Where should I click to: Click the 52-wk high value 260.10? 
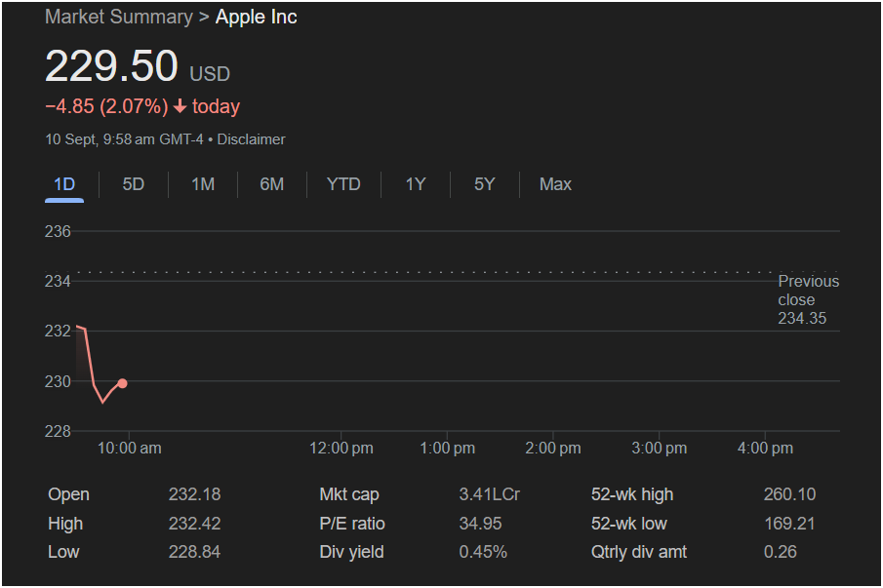[789, 494]
